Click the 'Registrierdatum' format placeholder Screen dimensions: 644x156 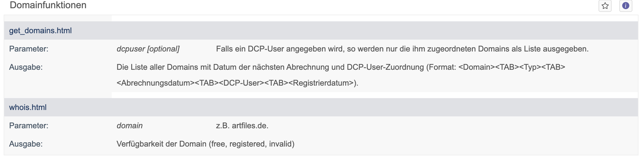pyautogui.click(x=321, y=83)
